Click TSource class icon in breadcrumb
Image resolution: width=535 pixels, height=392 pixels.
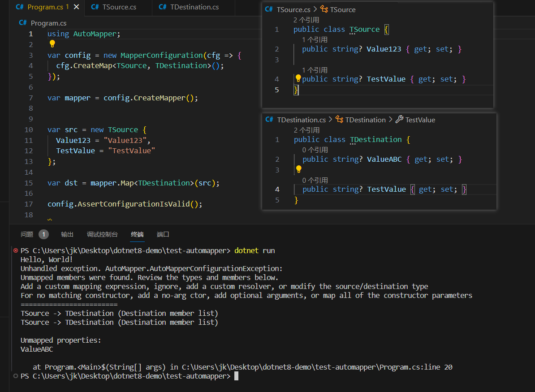tap(324, 9)
